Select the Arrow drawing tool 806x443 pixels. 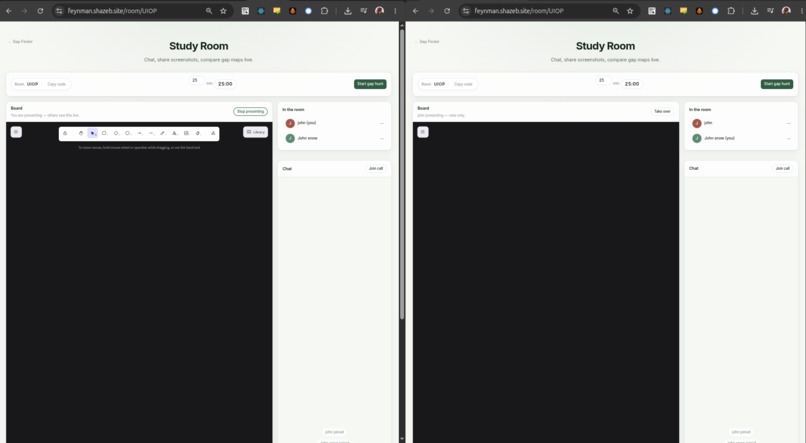pyautogui.click(x=140, y=133)
